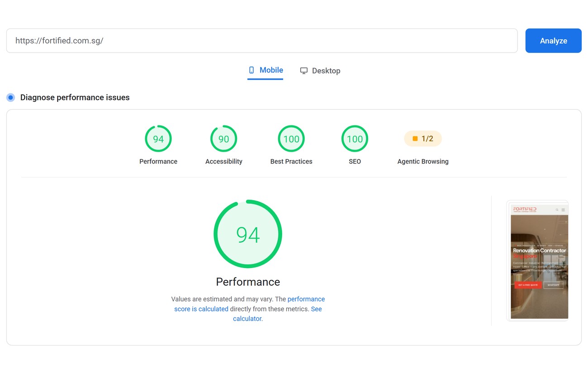Click the WhatsApp button in thumbnail

[554, 285]
